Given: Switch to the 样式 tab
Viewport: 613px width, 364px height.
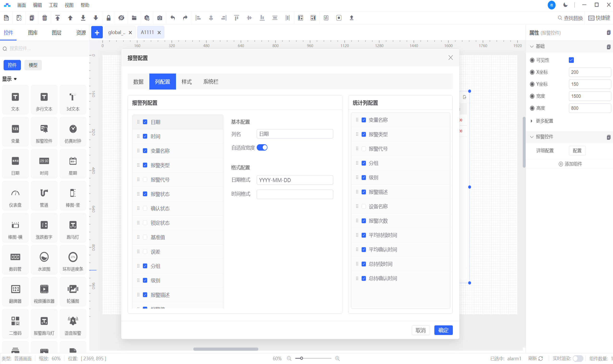Looking at the screenshot, I should point(186,82).
